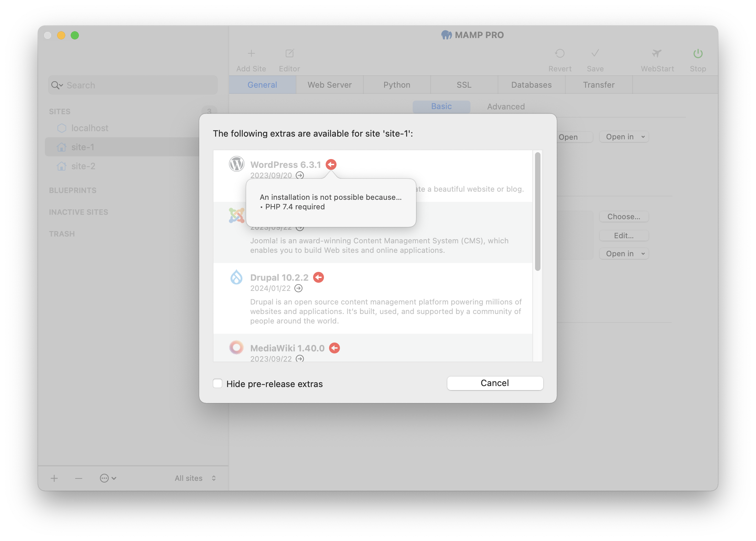This screenshot has height=541, width=756.
Task: Click the Drupal 10.2.2 title text
Action: coord(279,277)
